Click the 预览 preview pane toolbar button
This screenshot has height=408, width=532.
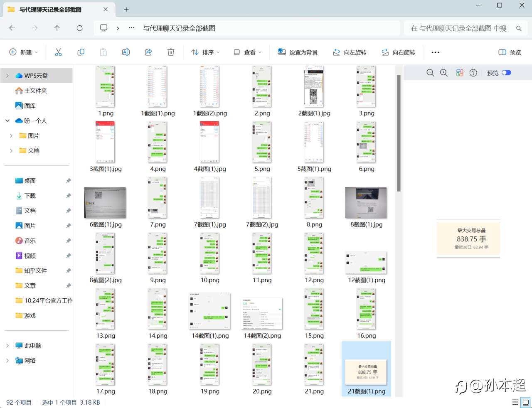coord(510,52)
